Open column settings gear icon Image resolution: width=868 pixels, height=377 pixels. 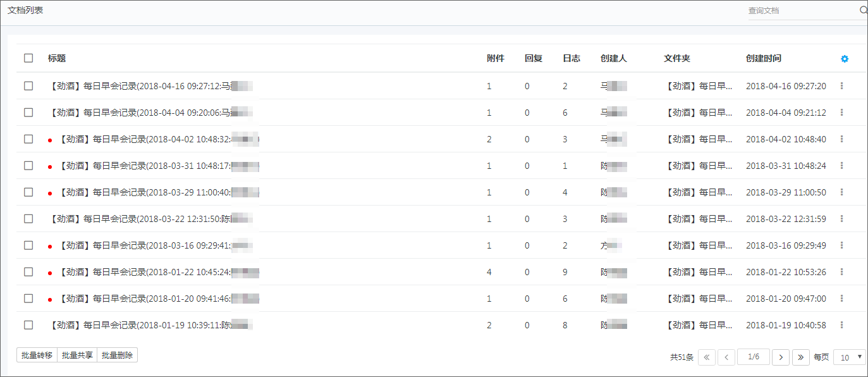point(845,59)
